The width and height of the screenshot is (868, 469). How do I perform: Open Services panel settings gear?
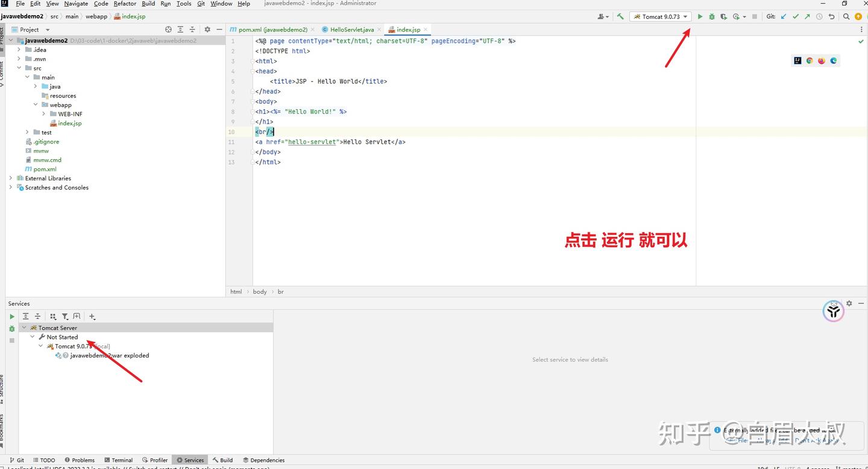click(x=849, y=303)
